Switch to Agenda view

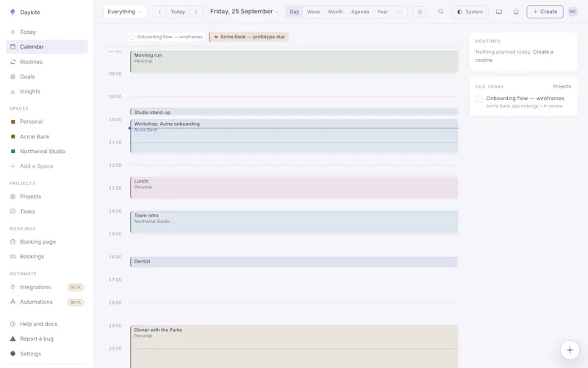360,12
